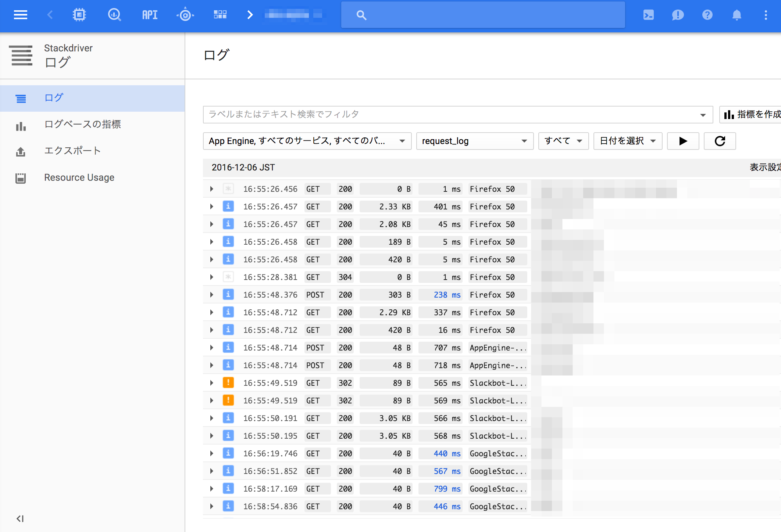The width and height of the screenshot is (781, 532).
Task: Select ログ in the left sidebar
Action: 54,98
